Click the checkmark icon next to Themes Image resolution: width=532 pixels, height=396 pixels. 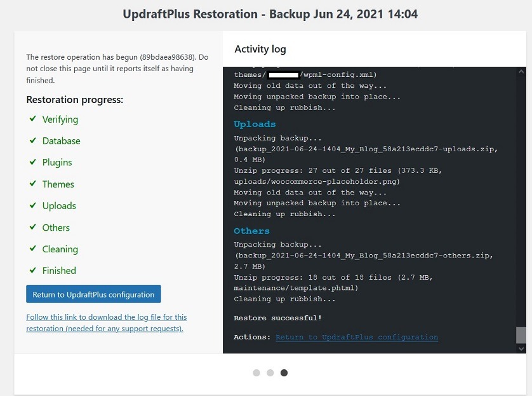pos(33,184)
